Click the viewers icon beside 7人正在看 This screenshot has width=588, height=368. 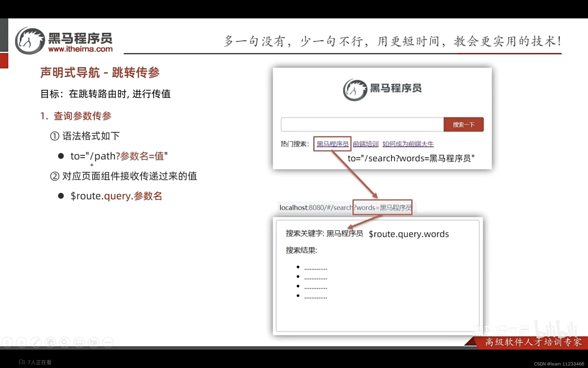(22, 362)
